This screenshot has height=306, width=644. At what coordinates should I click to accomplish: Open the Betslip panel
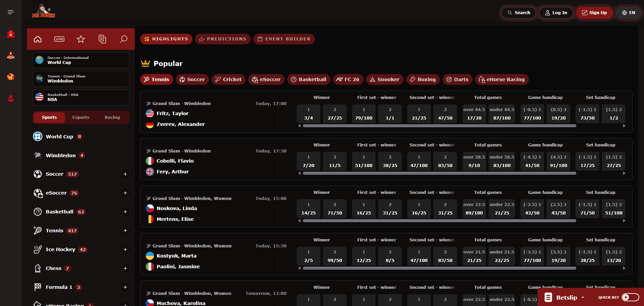click(x=567, y=297)
